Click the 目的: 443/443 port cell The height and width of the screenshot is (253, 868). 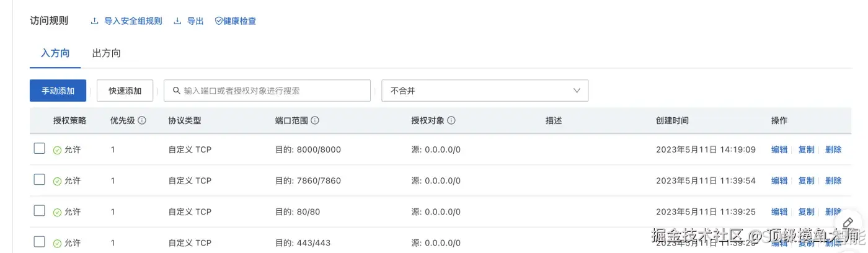303,242
